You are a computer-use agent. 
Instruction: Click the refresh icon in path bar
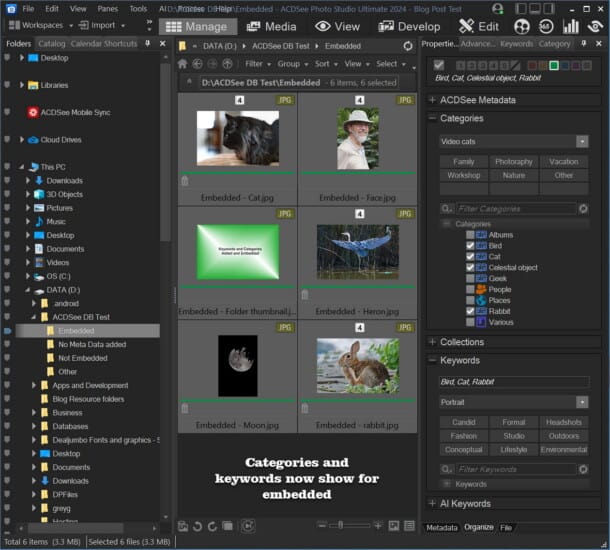[408, 46]
